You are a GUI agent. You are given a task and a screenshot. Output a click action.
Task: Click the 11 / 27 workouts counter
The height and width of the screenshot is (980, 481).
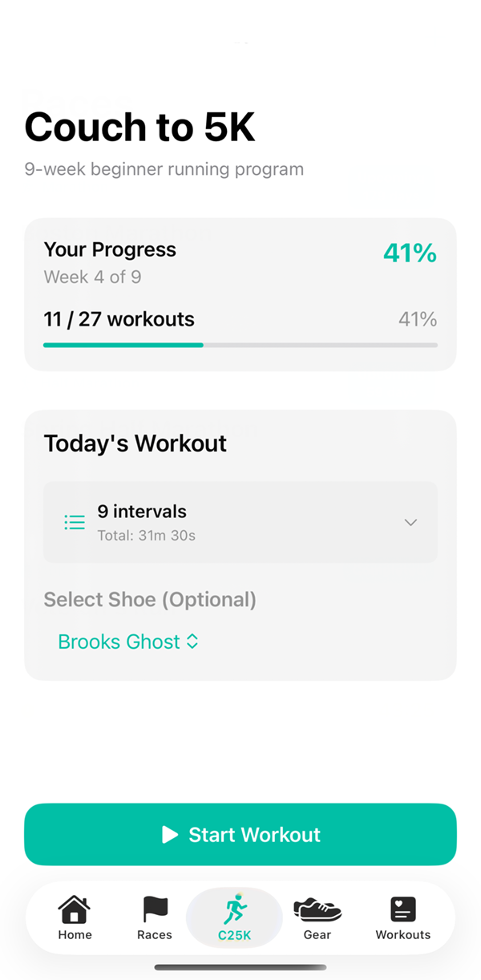pyautogui.click(x=119, y=318)
